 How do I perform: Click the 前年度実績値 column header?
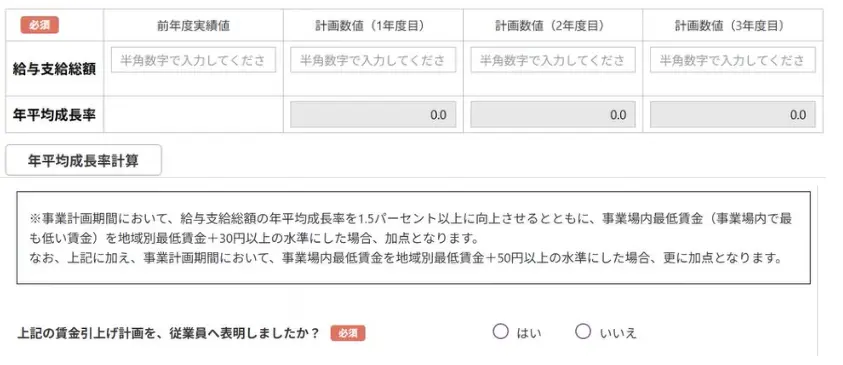tap(194, 26)
